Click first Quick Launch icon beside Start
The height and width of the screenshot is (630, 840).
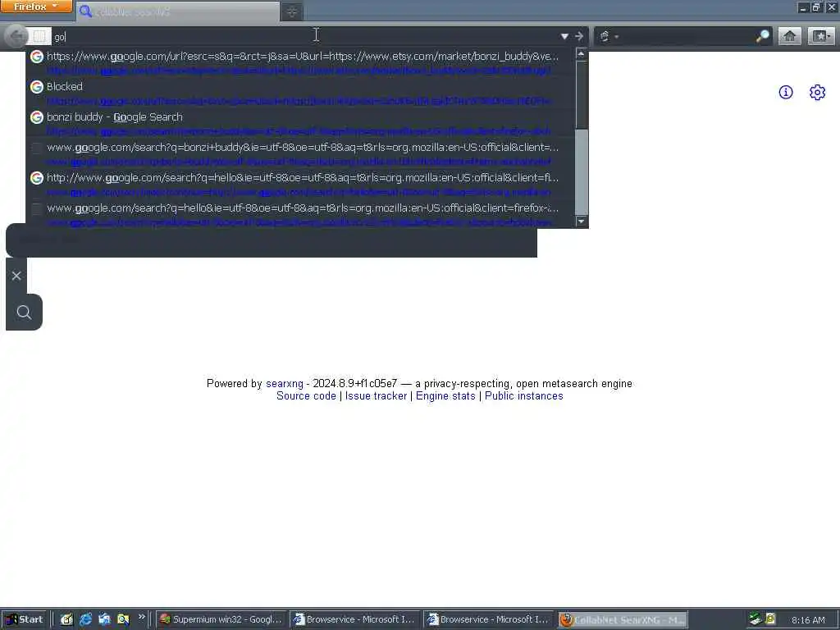(66, 620)
